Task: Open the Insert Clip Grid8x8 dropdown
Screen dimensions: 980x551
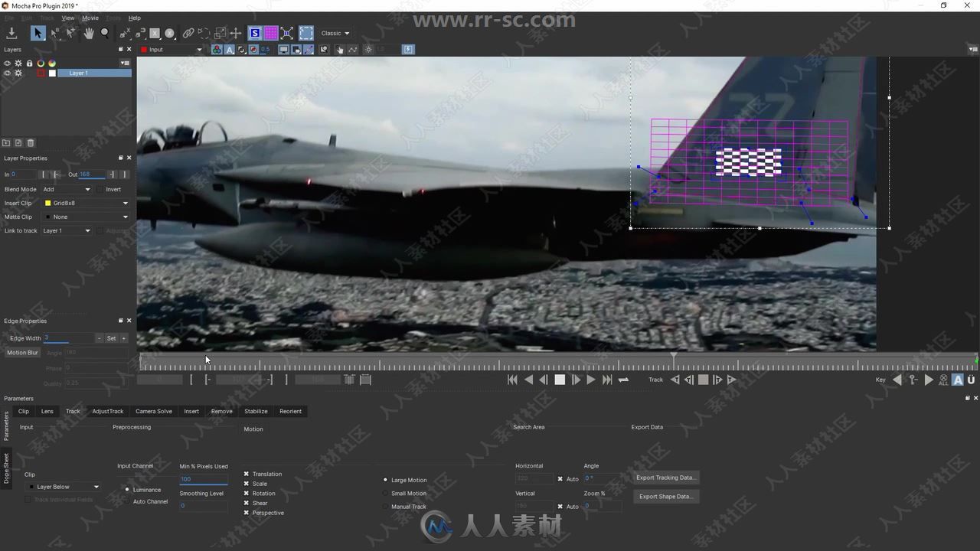Action: click(87, 203)
